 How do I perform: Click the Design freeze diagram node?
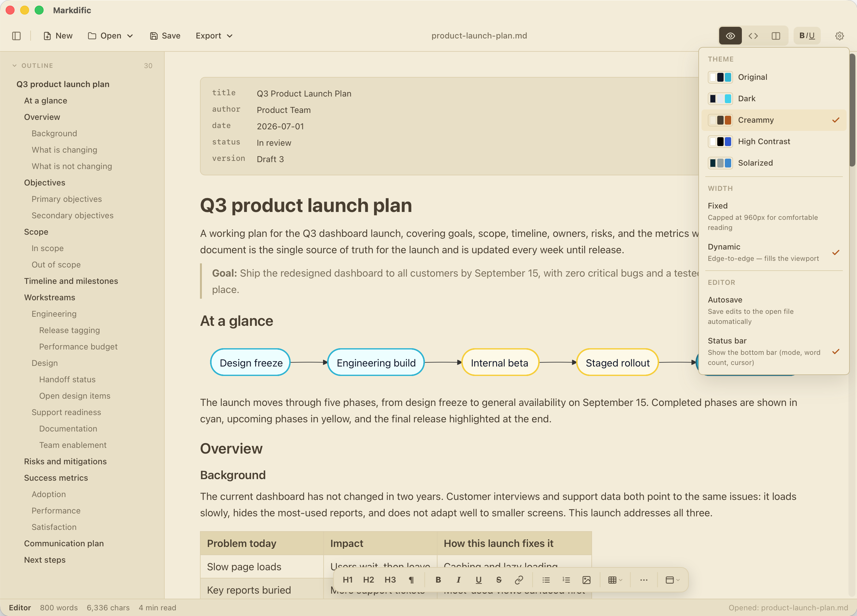tap(250, 363)
